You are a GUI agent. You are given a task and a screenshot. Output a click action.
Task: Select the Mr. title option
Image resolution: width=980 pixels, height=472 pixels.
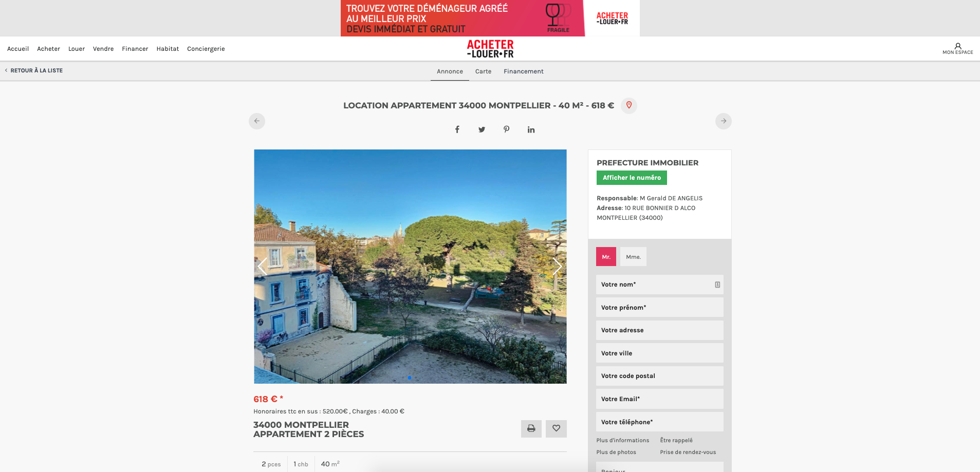pos(606,257)
